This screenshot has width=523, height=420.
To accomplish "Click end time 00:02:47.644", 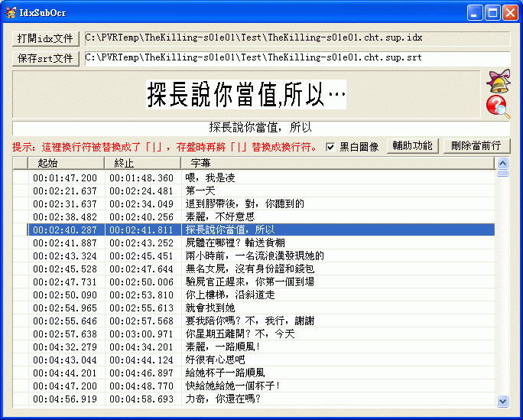I will (x=141, y=269).
